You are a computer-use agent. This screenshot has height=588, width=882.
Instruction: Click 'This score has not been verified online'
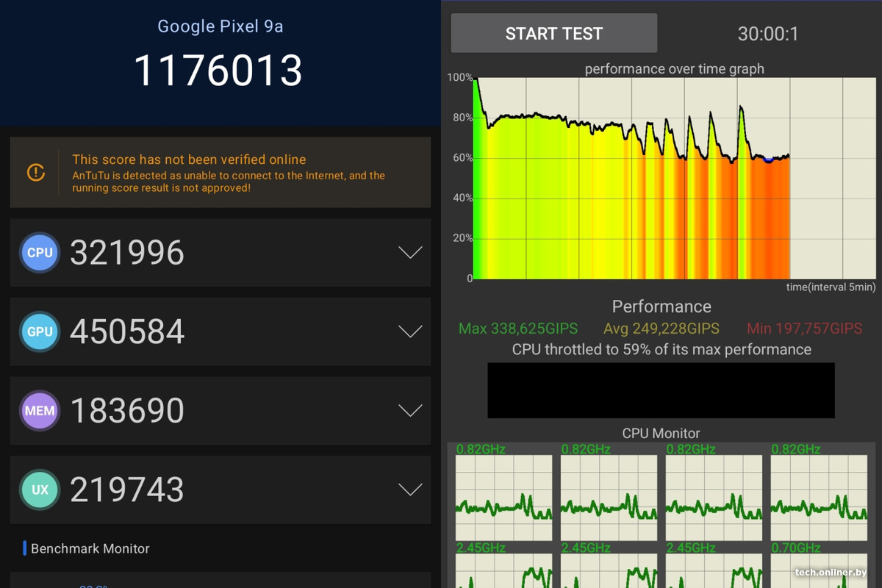(189, 159)
